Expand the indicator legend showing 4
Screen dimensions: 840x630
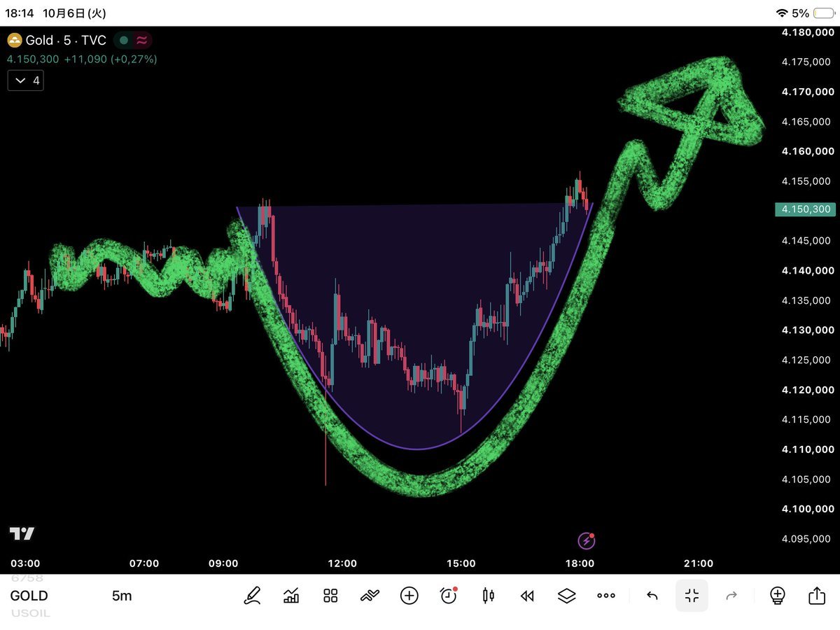pyautogui.click(x=26, y=81)
